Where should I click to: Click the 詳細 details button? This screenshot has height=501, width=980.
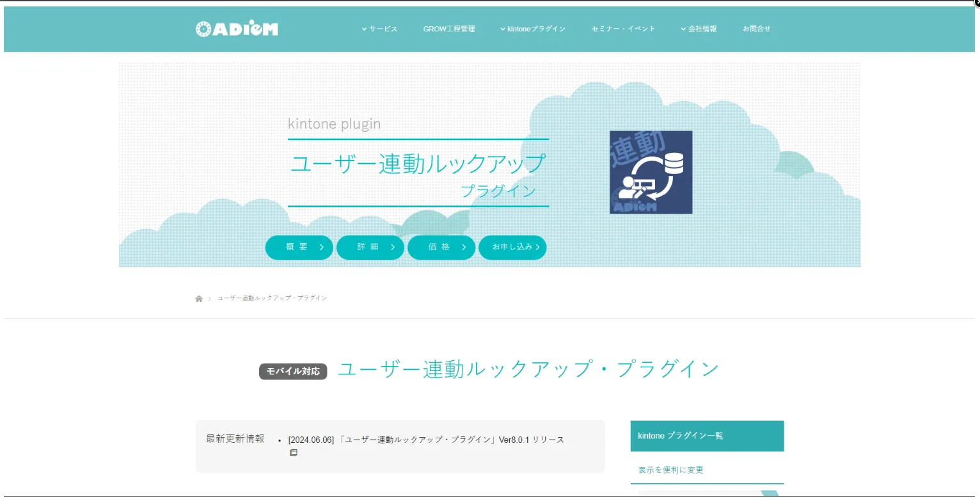370,248
